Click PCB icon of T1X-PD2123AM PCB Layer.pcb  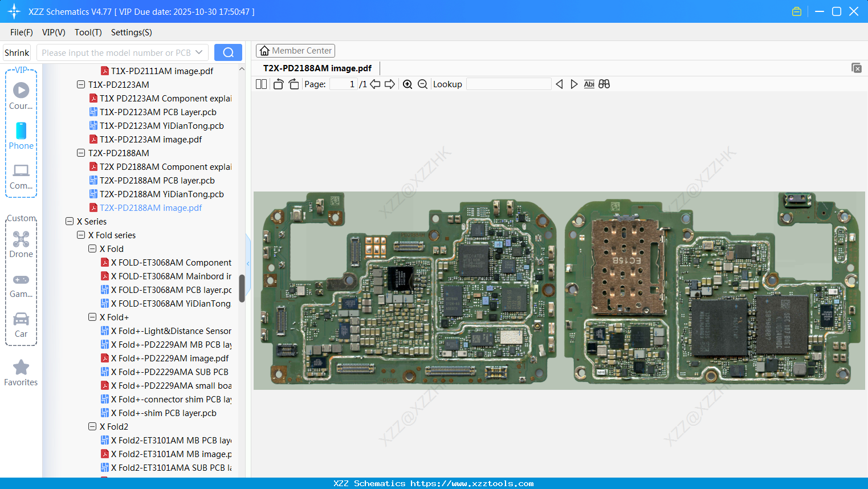[93, 112]
